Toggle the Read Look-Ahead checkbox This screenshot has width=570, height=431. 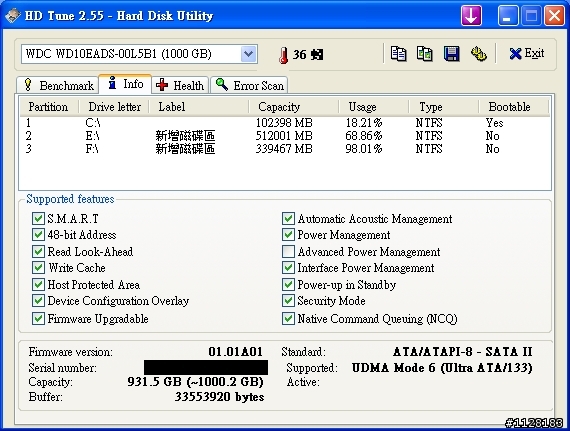(38, 251)
